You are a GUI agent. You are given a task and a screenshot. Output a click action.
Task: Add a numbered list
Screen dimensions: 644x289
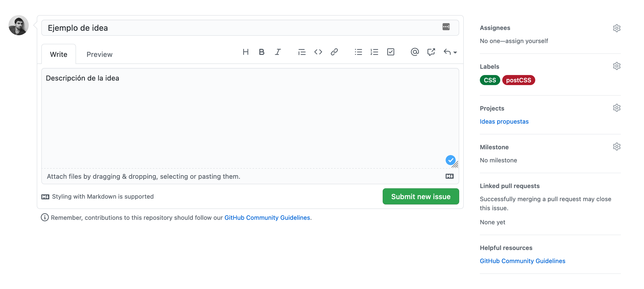click(x=374, y=52)
